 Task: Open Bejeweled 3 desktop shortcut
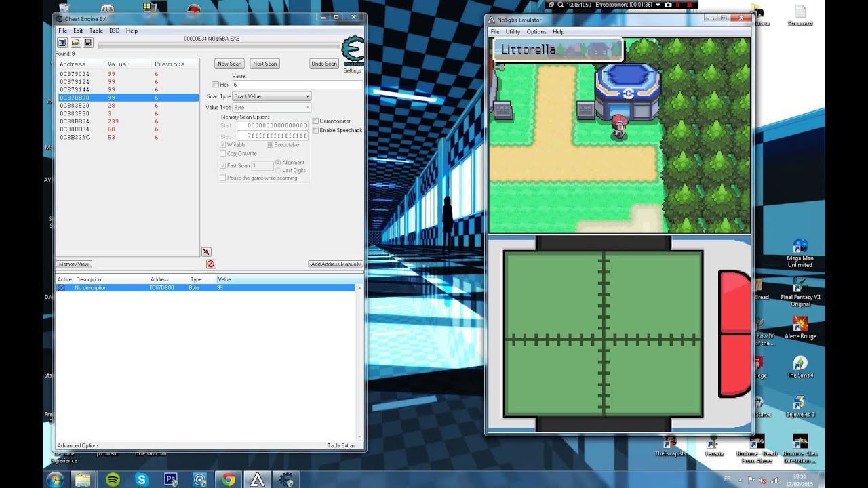pos(800,406)
